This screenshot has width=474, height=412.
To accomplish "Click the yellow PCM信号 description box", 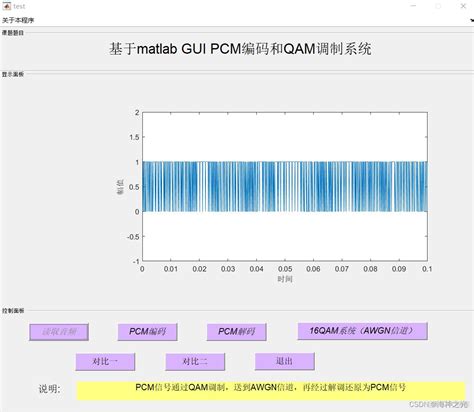I will click(x=271, y=390).
